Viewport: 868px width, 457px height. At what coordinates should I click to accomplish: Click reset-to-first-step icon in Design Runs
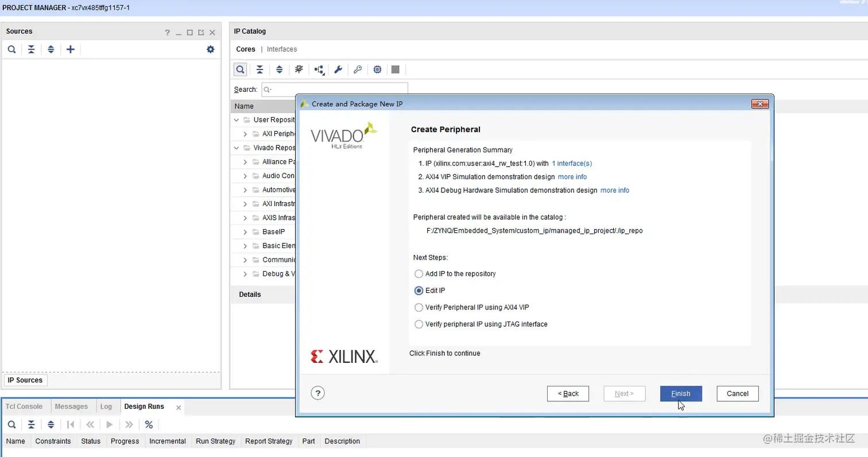(x=71, y=425)
